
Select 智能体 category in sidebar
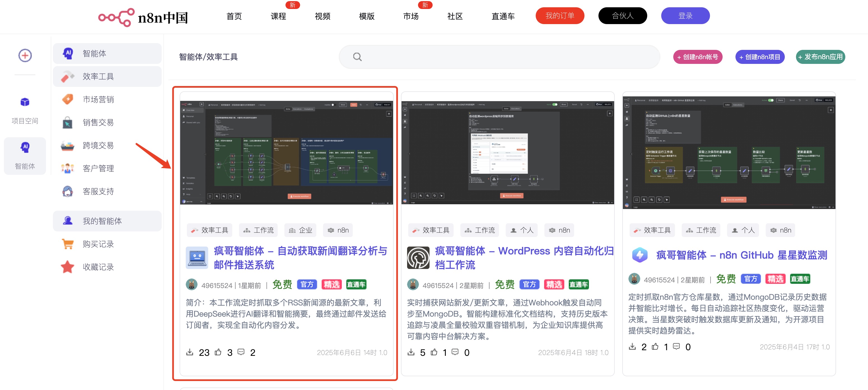click(x=107, y=54)
